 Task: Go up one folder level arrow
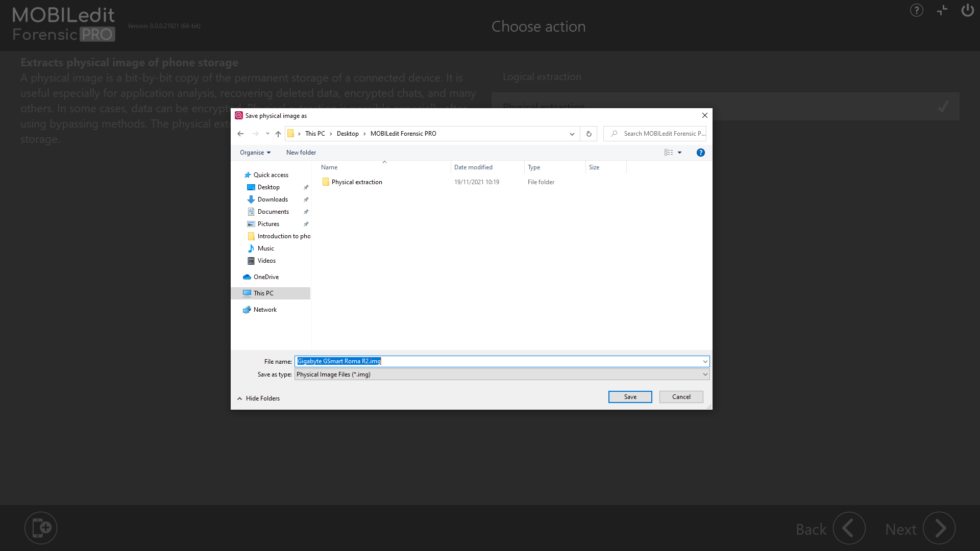click(x=278, y=134)
